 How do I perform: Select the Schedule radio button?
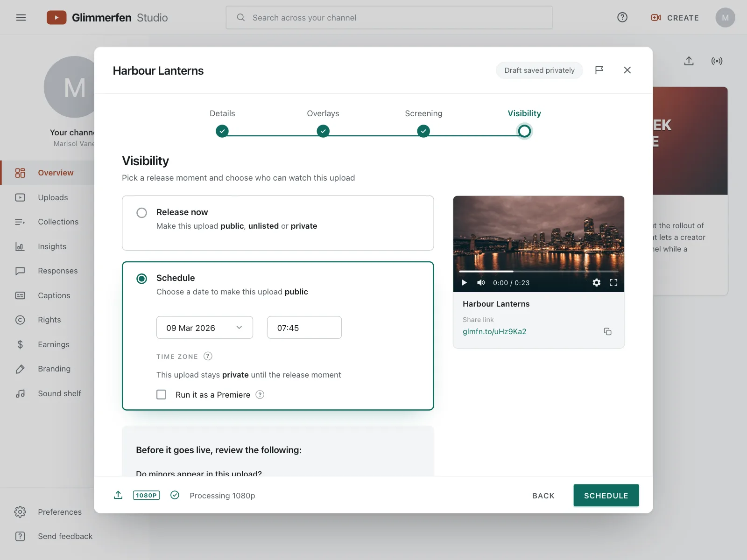pos(141,279)
